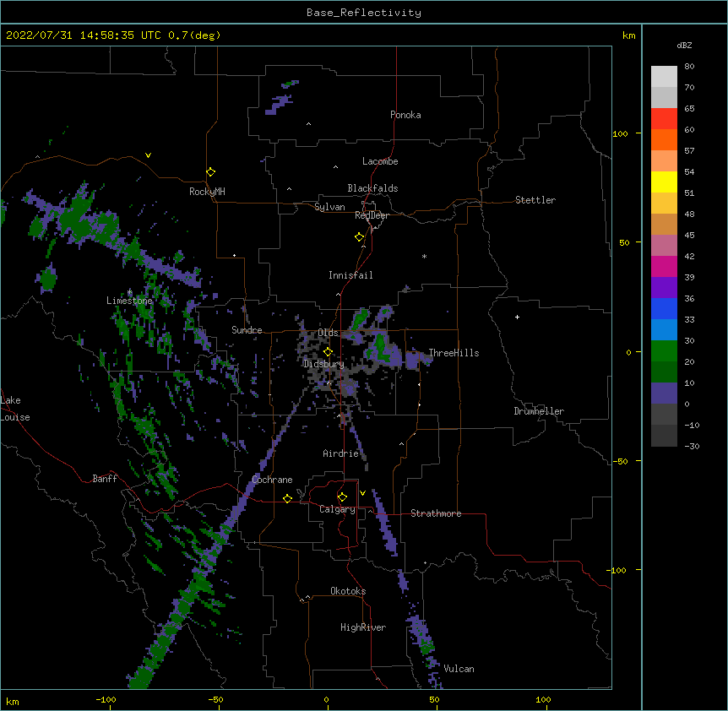Pick the dark green 10-20 dBZ swatch
728x711 pixels.
click(664, 372)
